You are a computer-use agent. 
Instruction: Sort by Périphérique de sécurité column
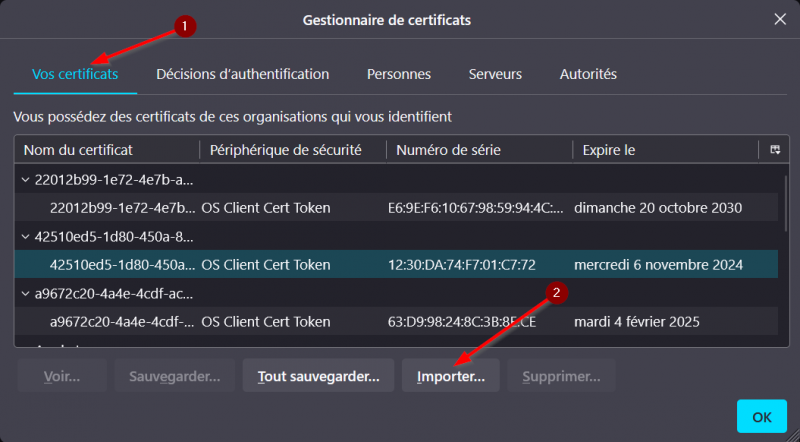(x=294, y=150)
